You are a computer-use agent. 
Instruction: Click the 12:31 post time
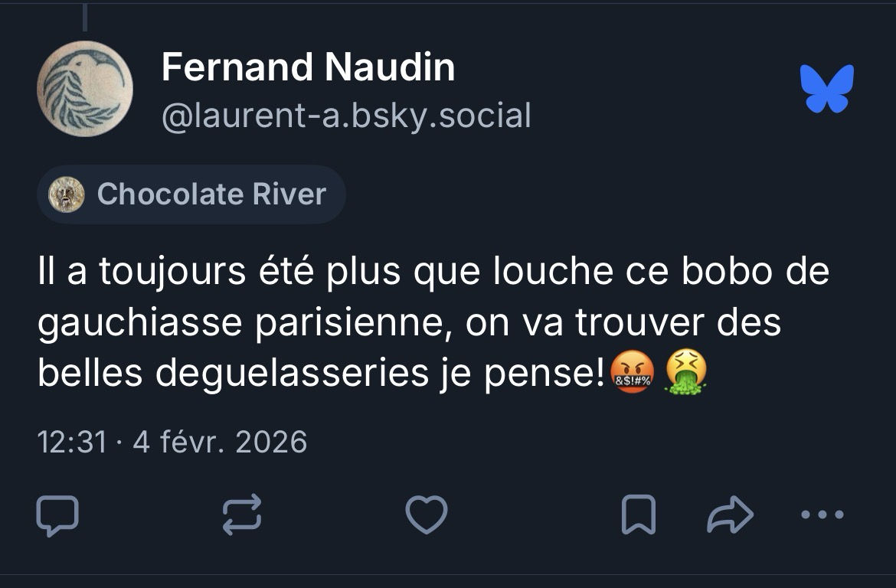pos(72,443)
